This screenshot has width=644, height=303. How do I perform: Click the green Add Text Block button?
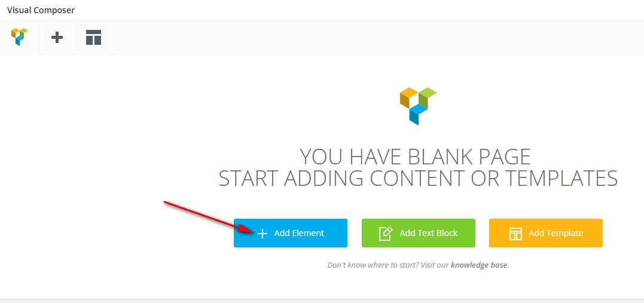point(418,233)
